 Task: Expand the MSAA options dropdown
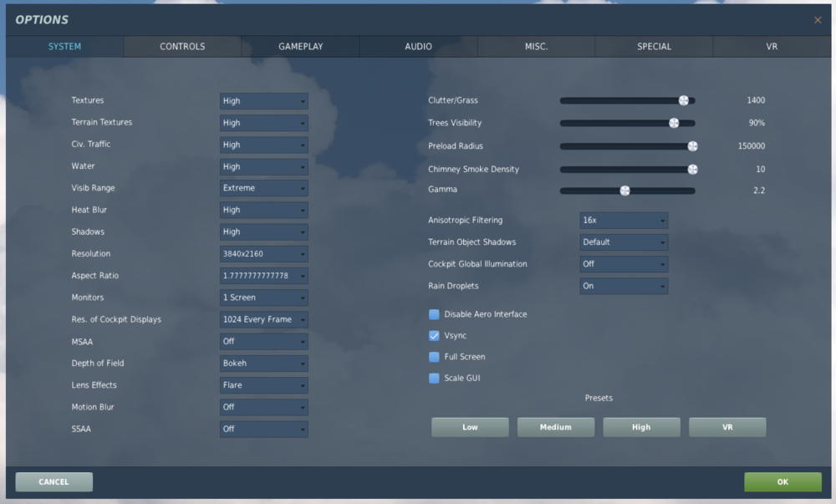[263, 341]
